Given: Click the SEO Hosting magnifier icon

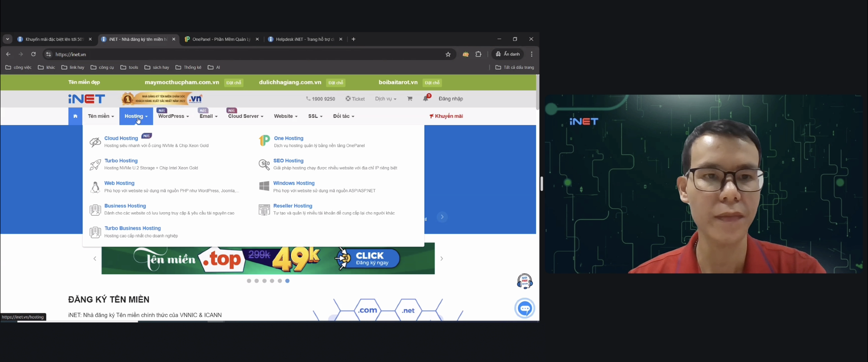Looking at the screenshot, I should (265, 165).
